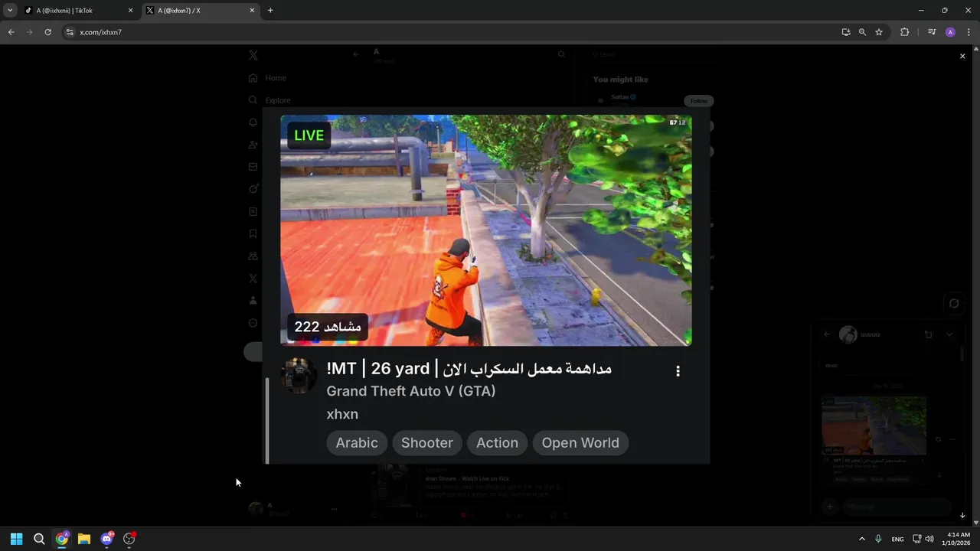Click the xhxn channel name text
Screen dimensions: 980x551
[342, 414]
